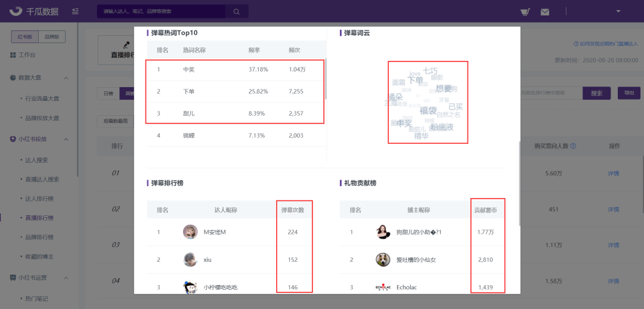644x309 pixels.
Task: Click 爱吐槽的小仙女 avatar in gift ranking
Action: point(383,259)
